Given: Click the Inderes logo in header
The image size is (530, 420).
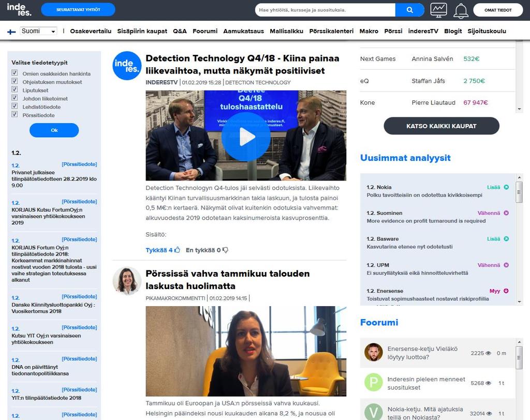Looking at the screenshot, I should (x=19, y=9).
